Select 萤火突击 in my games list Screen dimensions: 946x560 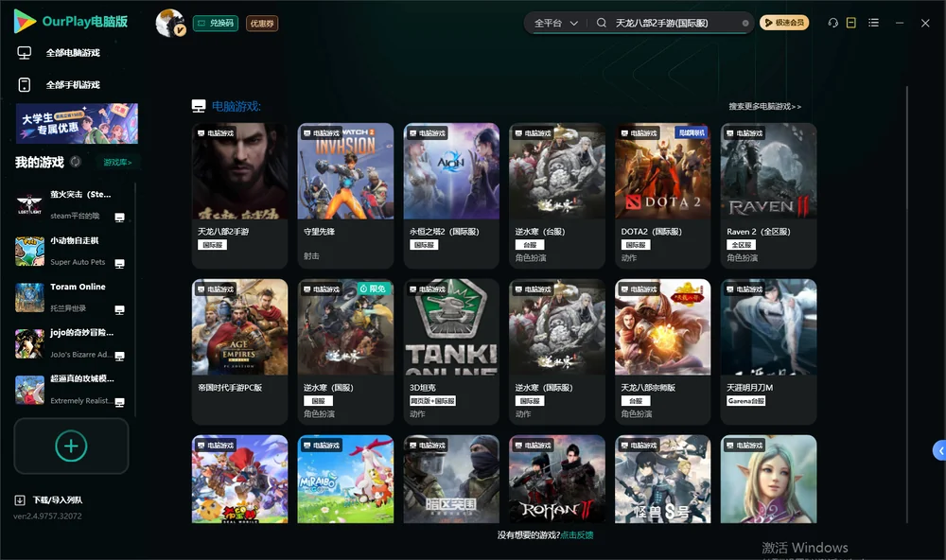coord(71,204)
